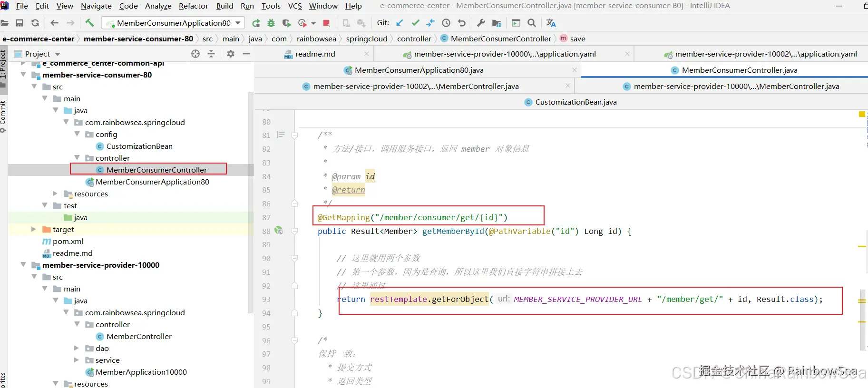Viewport: 868px width, 388px height.
Task: Navigate forward with the right arrow
Action: point(70,23)
